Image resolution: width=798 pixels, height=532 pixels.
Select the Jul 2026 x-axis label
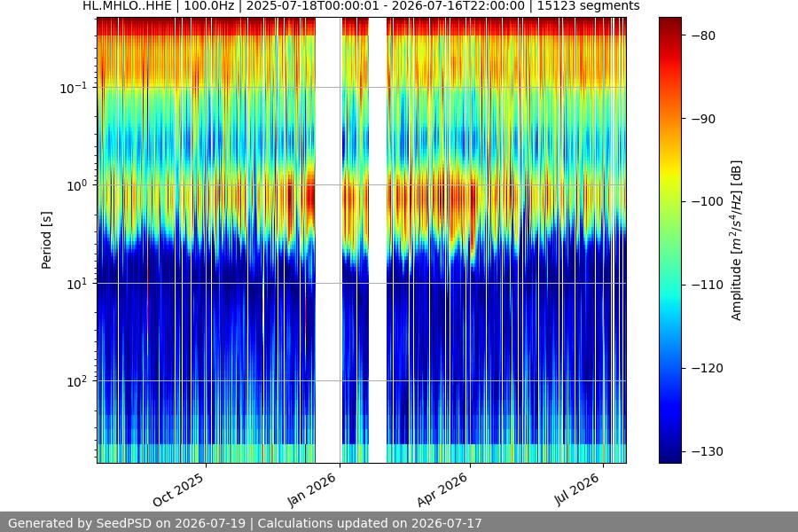point(576,489)
